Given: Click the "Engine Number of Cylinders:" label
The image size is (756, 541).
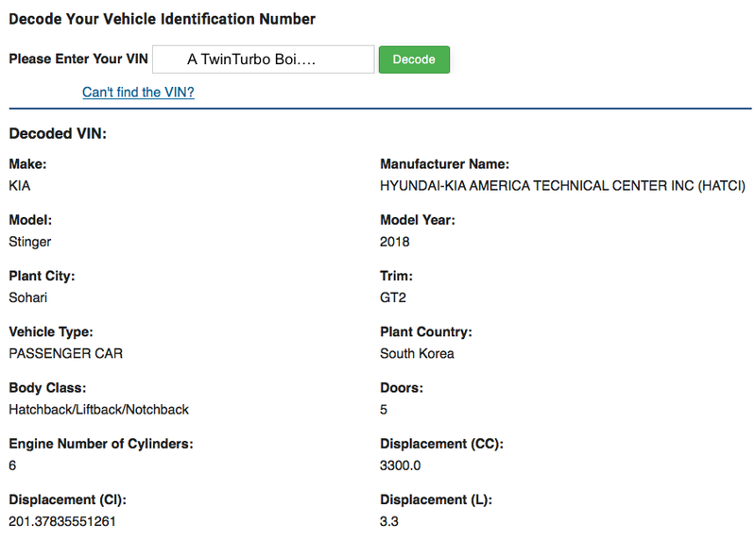Looking at the screenshot, I should click(101, 444).
